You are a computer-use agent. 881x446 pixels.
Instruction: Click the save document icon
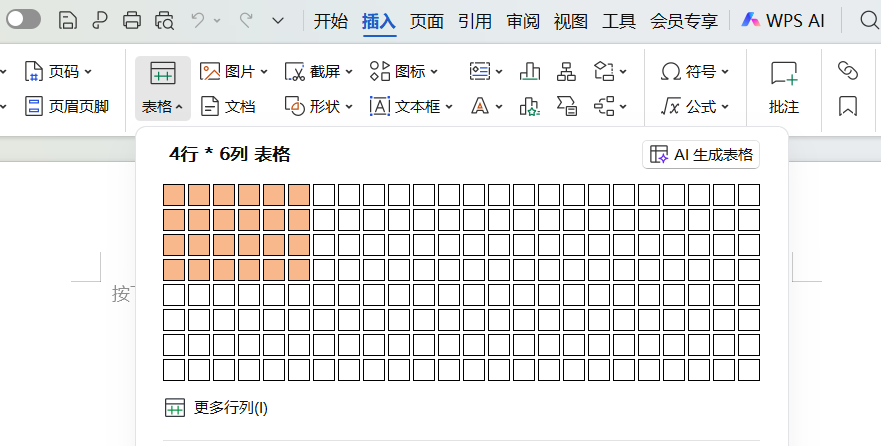point(67,20)
